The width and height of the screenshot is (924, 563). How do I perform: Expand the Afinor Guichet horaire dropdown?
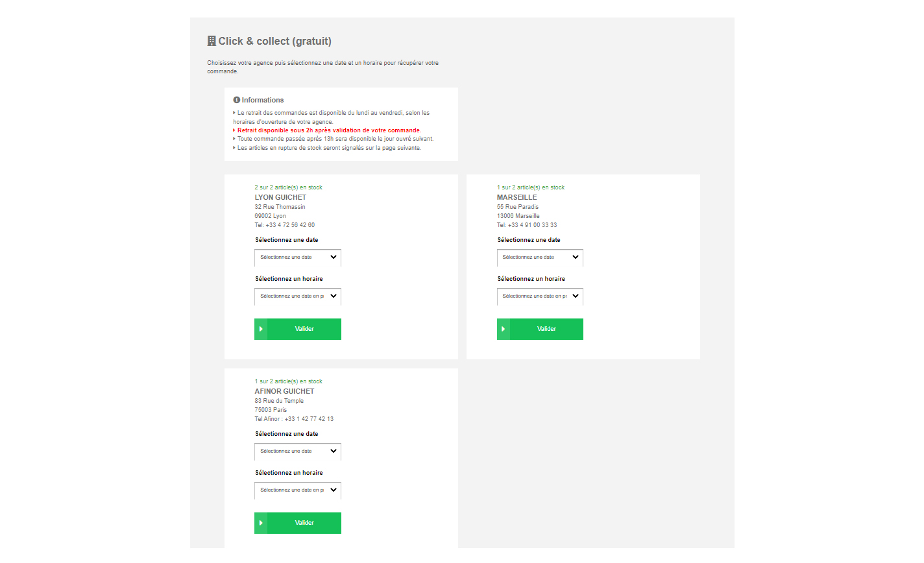[x=298, y=490]
